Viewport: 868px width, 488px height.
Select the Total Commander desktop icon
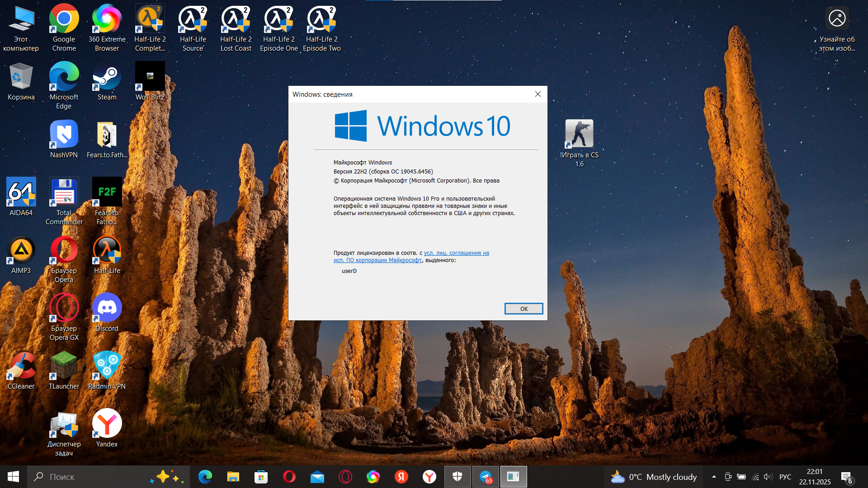pyautogui.click(x=64, y=202)
